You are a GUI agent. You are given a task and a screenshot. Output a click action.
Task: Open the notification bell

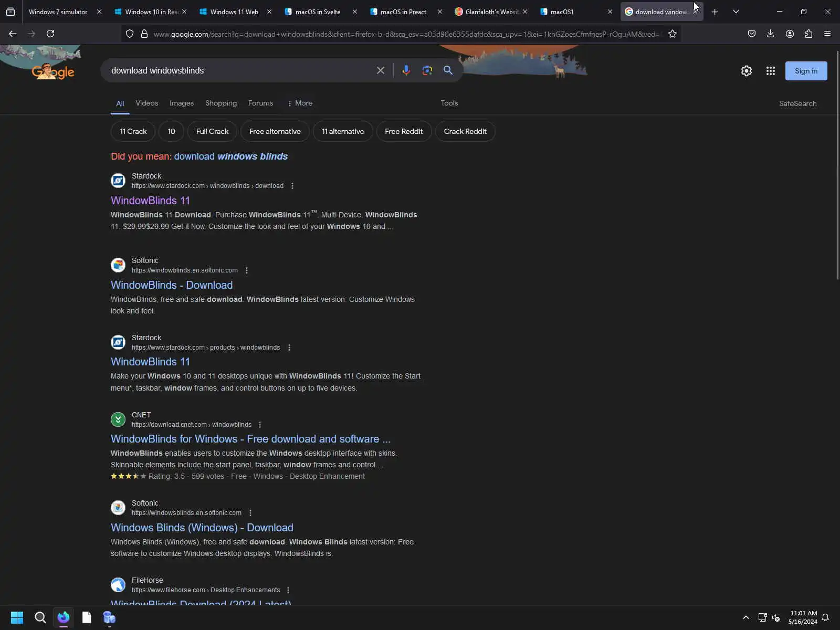[x=825, y=617]
